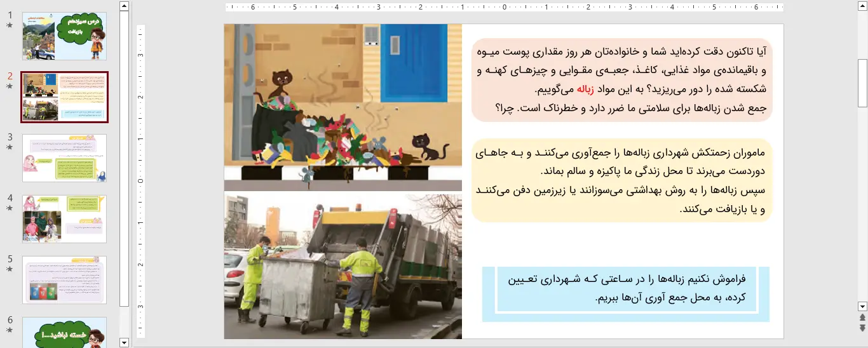The height and width of the screenshot is (348, 868).
Task: Click animation star icon under slide 3
Action: pyautogui.click(x=10, y=147)
